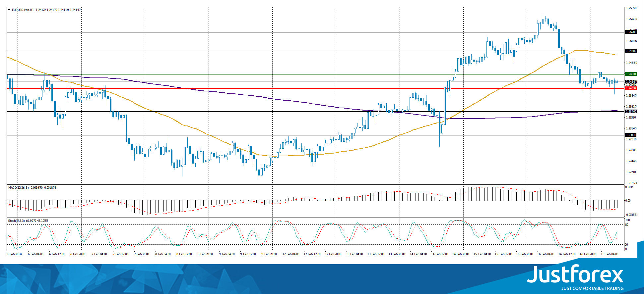Click the MACD scale value 0.0034
Image resolution: width=644 pixels, height=294 pixels.
pos(629,187)
